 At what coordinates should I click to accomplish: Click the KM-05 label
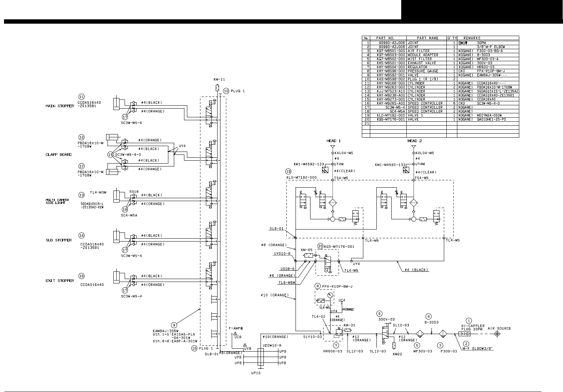pyautogui.click(x=306, y=250)
